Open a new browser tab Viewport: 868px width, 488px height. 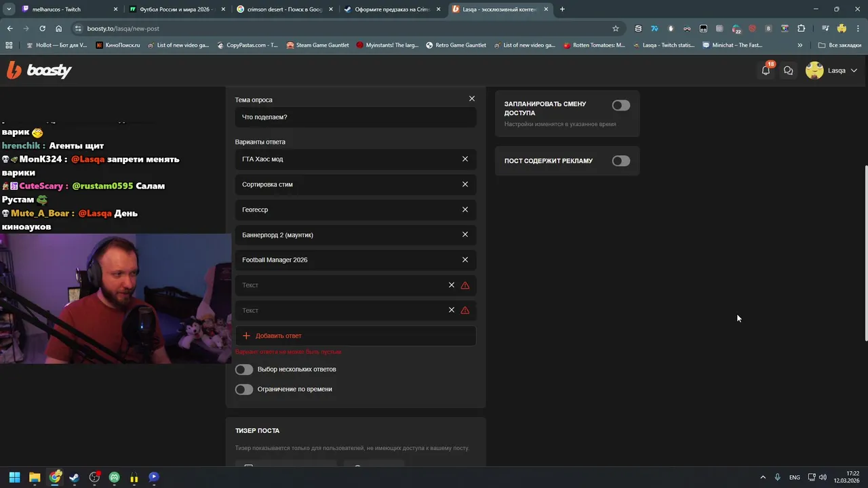coord(562,9)
